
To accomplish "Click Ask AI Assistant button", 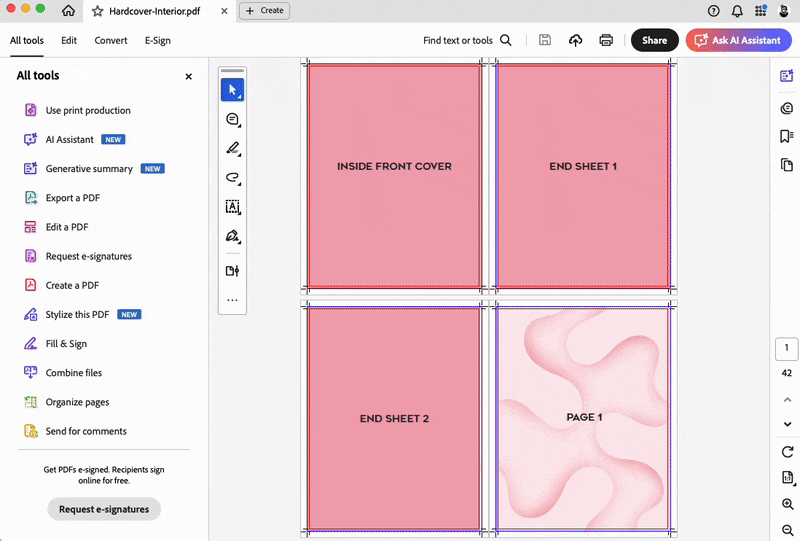I will (738, 40).
